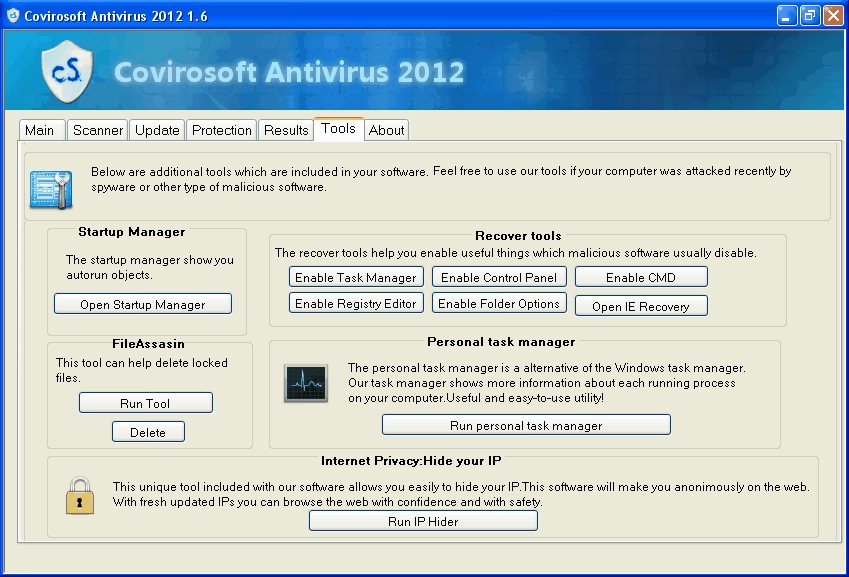Click 'Covirosoft Antivirus 2012 1.6' title bar text
Screen dimensions: 849x577
pos(116,16)
